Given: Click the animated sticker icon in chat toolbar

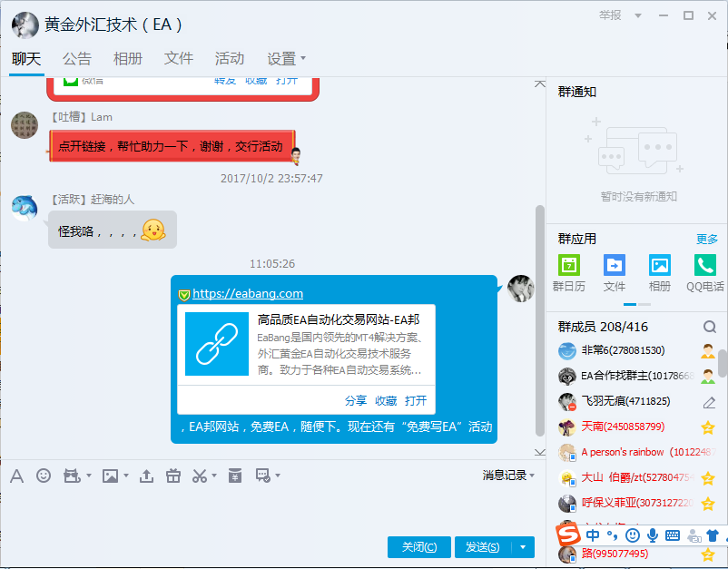Looking at the screenshot, I should (72, 476).
